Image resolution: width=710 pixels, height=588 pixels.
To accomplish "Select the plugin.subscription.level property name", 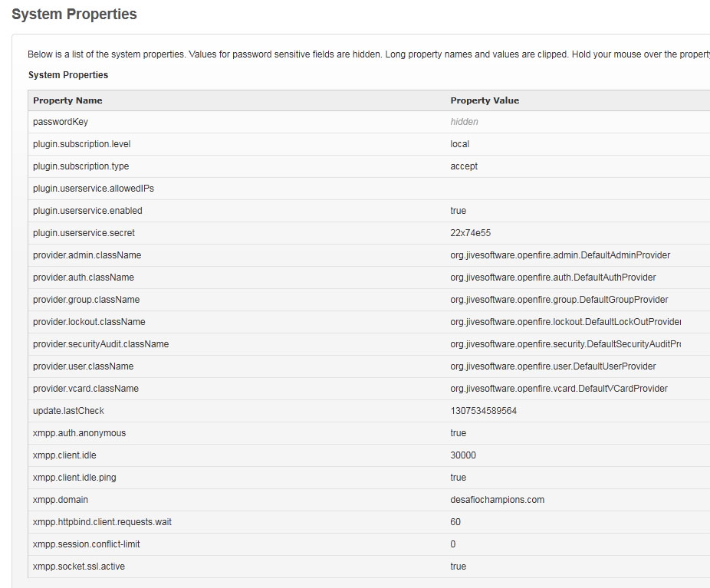I will click(81, 144).
